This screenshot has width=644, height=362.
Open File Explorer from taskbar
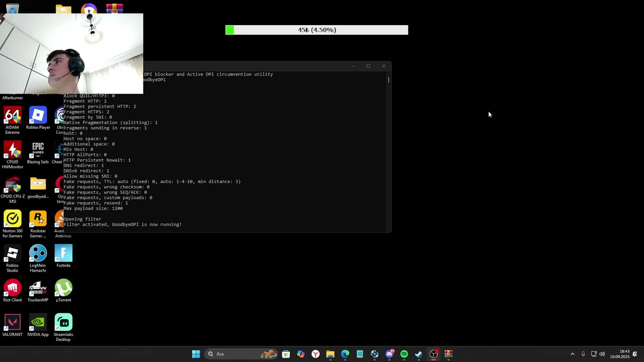(330, 354)
